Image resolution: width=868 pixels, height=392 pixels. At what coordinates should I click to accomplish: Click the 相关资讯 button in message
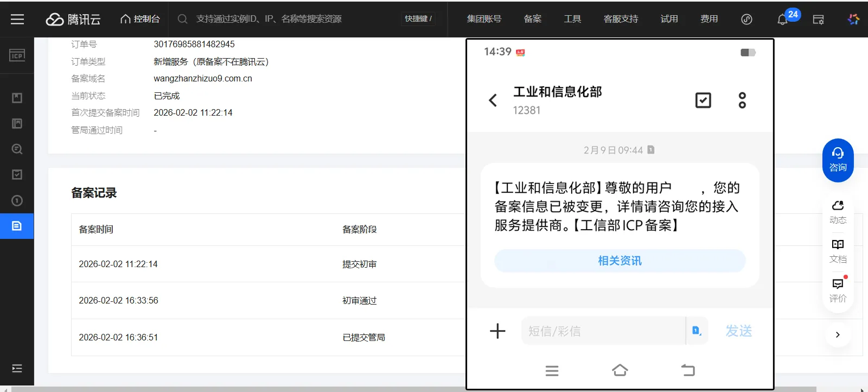tap(620, 261)
